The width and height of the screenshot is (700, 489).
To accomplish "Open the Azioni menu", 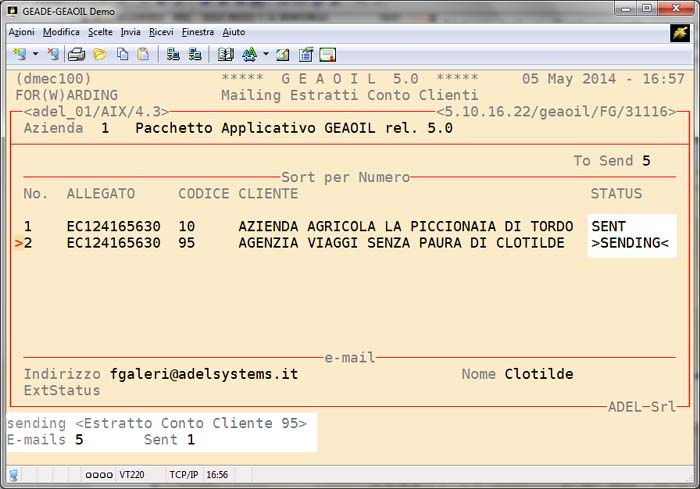I will coord(21,32).
